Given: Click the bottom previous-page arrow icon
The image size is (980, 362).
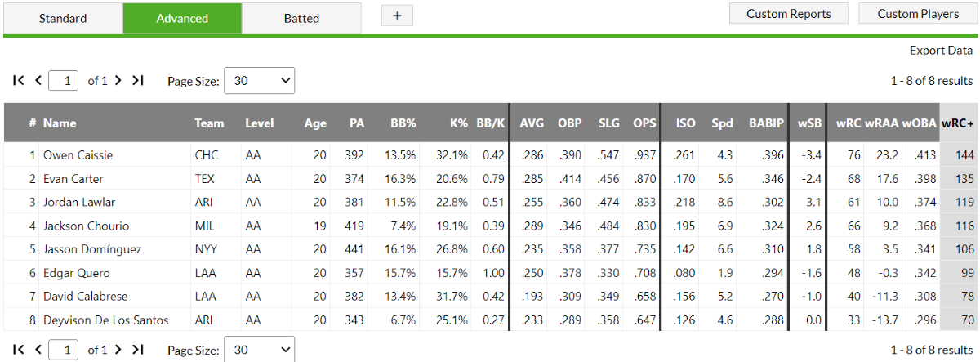Looking at the screenshot, I should [x=38, y=350].
